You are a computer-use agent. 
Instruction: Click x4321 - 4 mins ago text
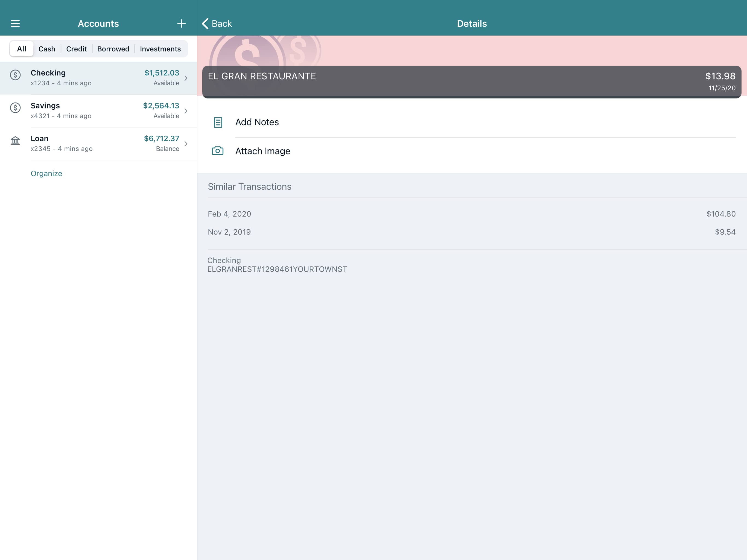tap(61, 116)
